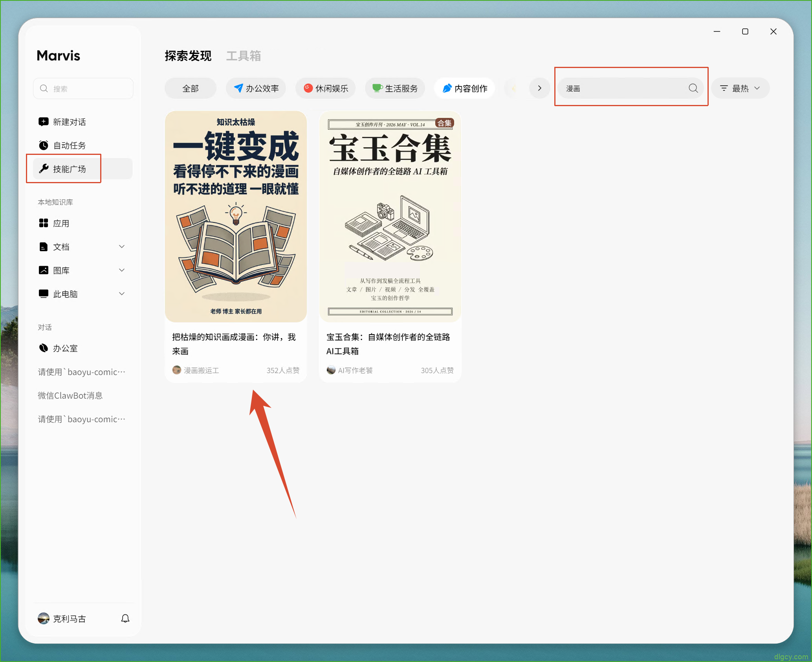Click the clock icon for 自动任务

[44, 145]
